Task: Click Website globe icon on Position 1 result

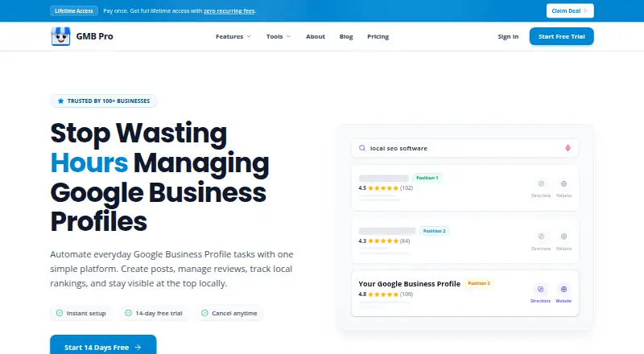Action: [564, 183]
